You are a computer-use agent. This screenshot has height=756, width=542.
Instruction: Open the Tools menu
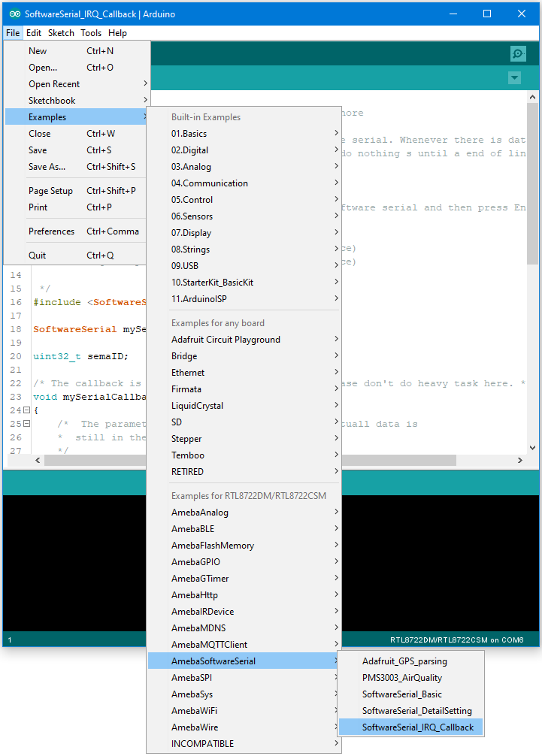tap(91, 33)
